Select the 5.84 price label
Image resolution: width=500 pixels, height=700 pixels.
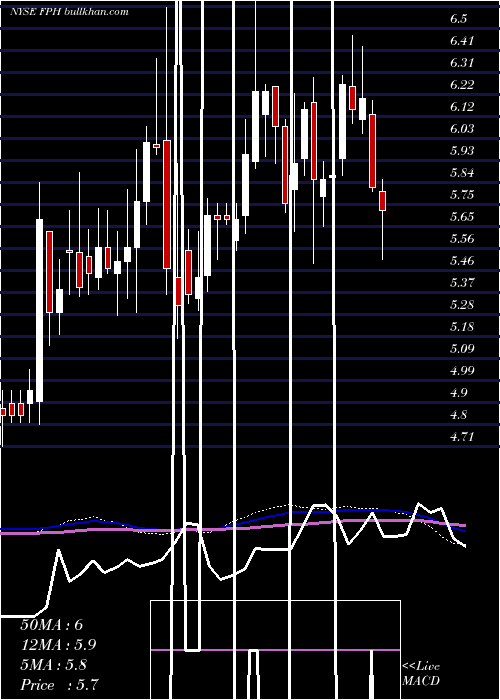[x=462, y=173]
